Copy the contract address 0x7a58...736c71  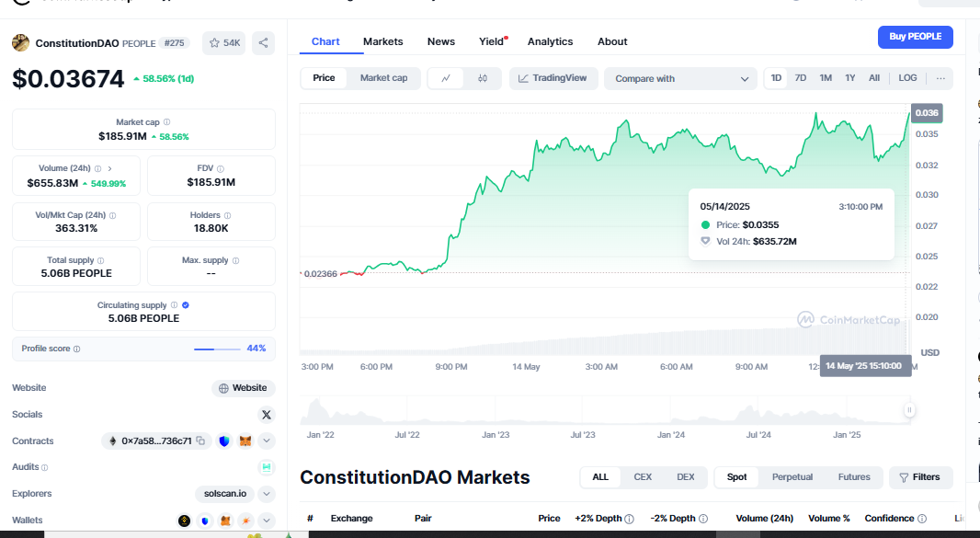200,441
